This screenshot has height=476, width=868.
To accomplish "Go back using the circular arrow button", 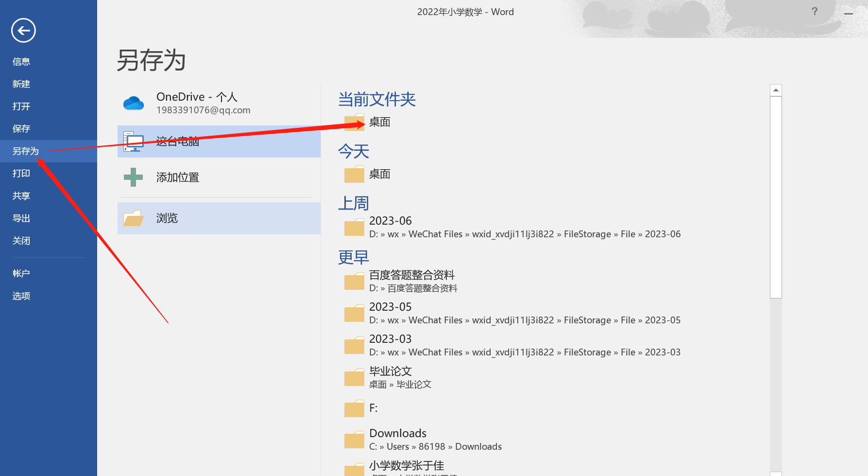I will (23, 31).
